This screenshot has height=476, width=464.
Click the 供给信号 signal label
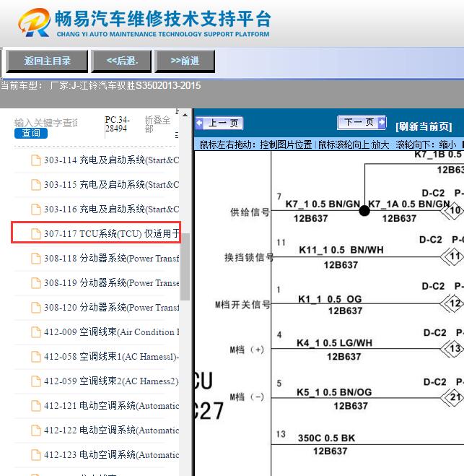click(250, 212)
